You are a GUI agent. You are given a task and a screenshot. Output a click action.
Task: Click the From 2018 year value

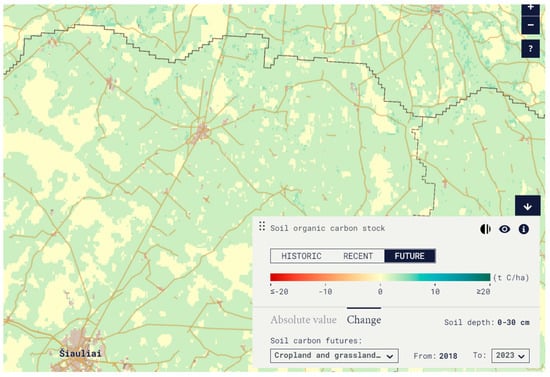pos(448,356)
